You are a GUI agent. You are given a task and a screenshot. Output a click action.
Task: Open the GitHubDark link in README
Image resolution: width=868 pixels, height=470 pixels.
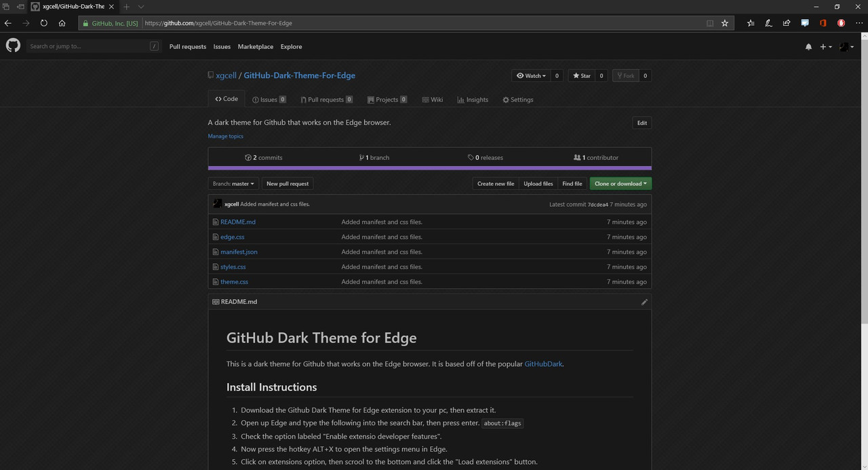click(x=543, y=364)
